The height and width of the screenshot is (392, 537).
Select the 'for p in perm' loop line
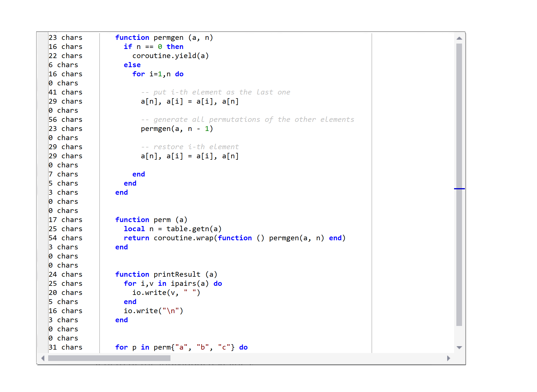tap(181, 347)
